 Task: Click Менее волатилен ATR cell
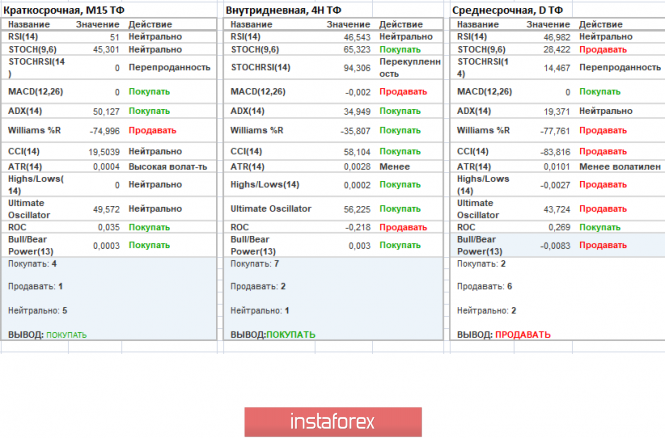click(620, 167)
